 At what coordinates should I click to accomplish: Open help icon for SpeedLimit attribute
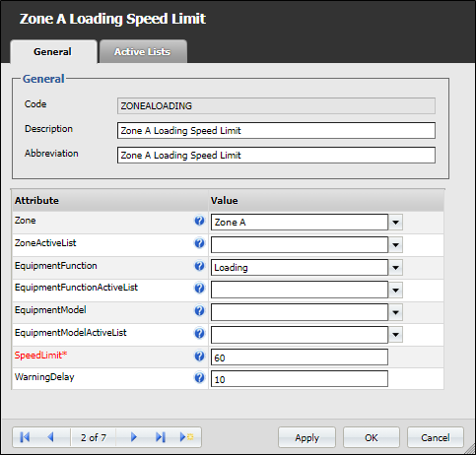tap(199, 356)
